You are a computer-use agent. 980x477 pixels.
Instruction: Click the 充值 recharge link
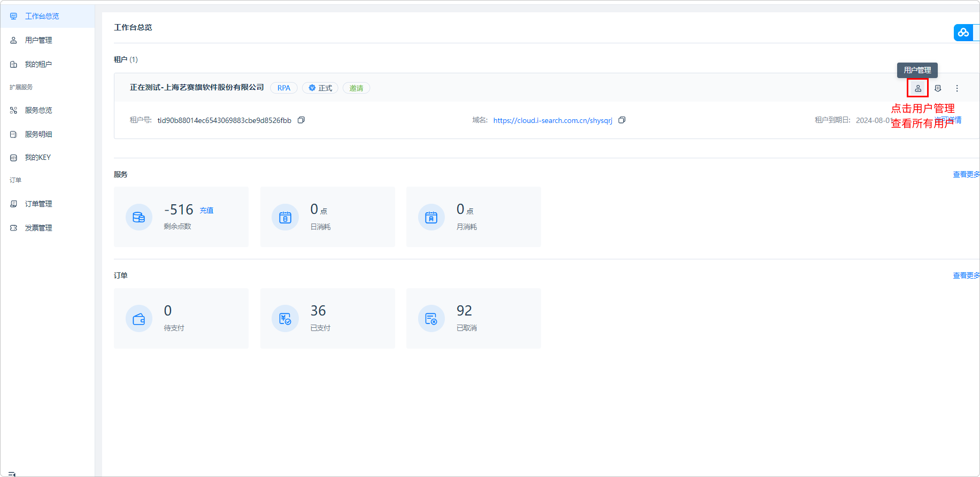[206, 211]
